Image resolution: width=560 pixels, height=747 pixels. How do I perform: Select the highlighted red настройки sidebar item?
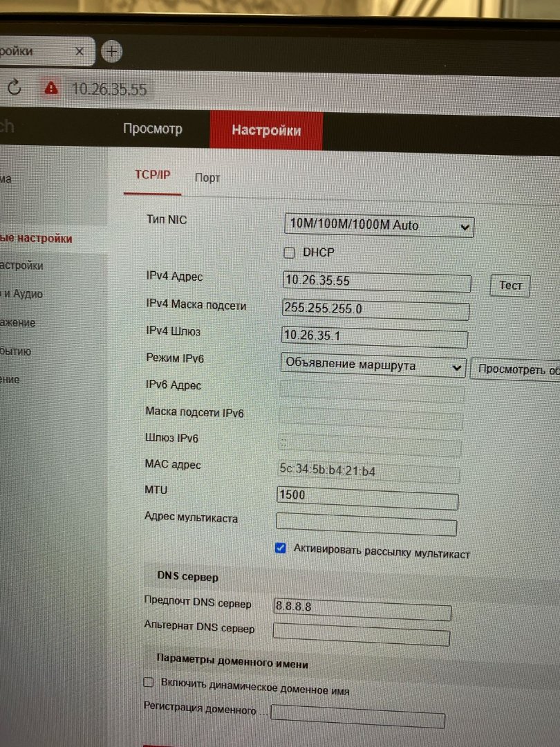(36, 238)
